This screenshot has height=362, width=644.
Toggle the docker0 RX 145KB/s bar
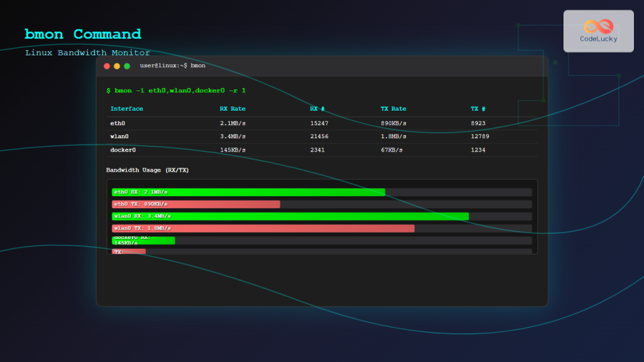pos(143,240)
